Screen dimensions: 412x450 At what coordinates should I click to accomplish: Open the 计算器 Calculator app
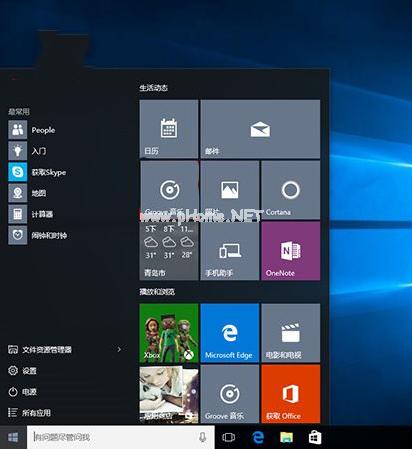31,214
